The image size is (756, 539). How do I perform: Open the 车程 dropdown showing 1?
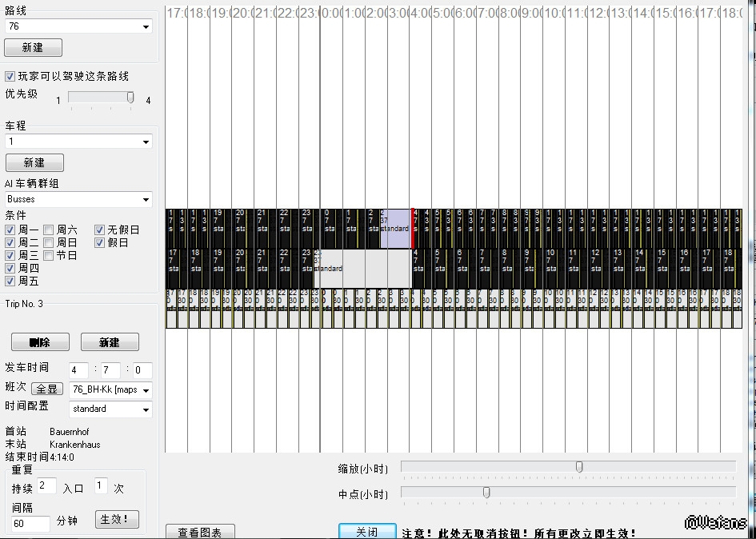[78, 142]
